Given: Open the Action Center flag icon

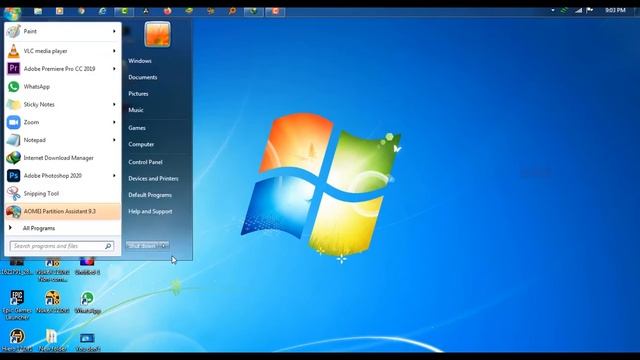Looking at the screenshot, I should 590,10.
